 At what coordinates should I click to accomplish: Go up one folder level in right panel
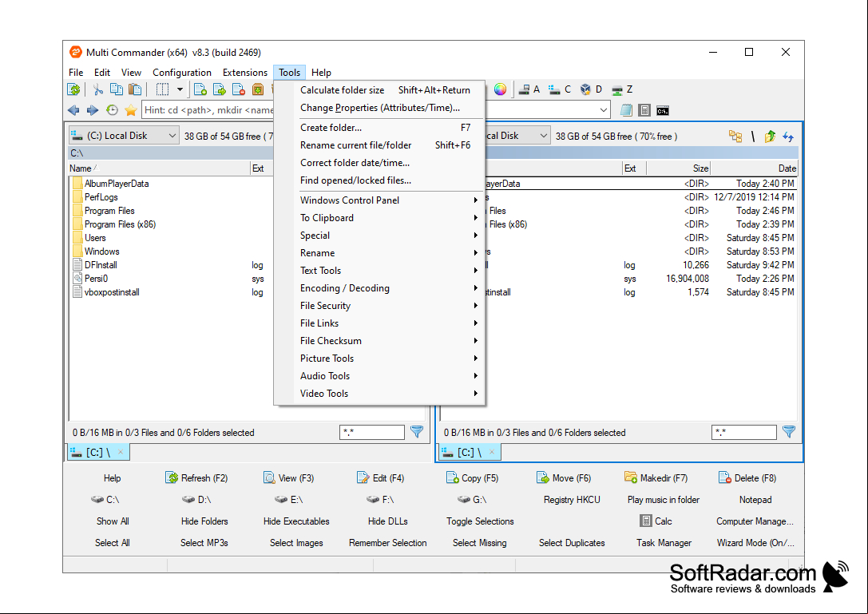pyautogui.click(x=770, y=137)
